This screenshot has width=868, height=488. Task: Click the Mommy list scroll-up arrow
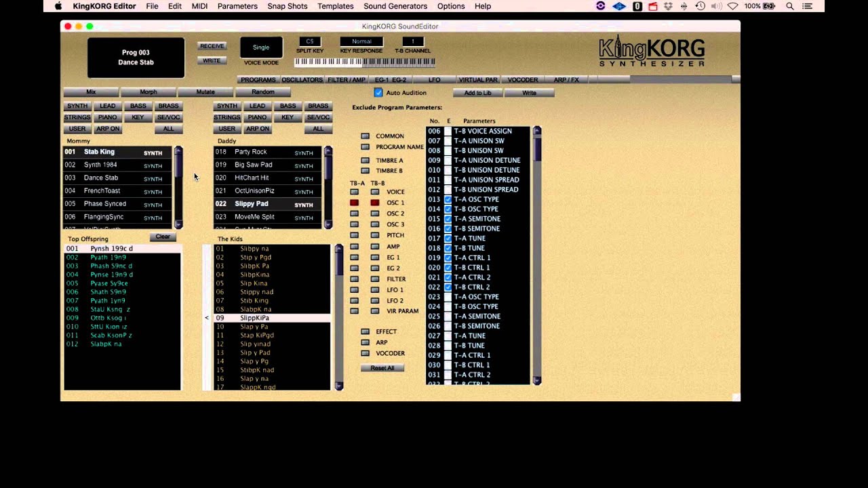tap(178, 150)
